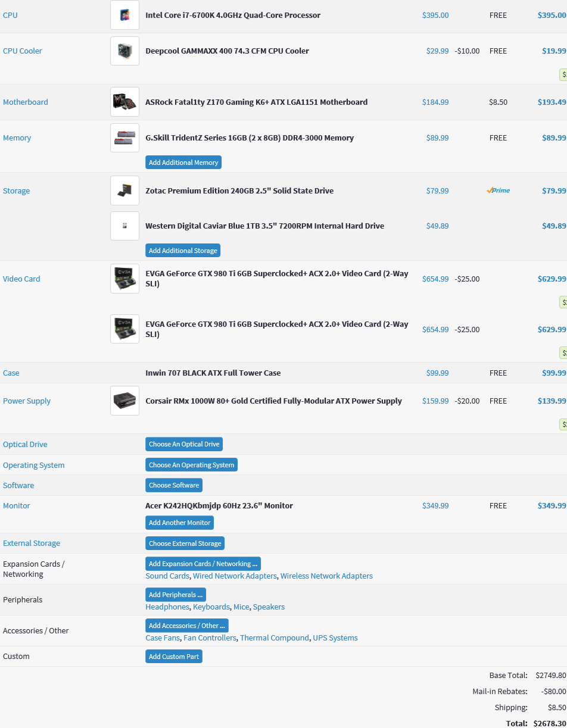Click the Case Fans link
This screenshot has height=728, width=567.
coord(163,638)
